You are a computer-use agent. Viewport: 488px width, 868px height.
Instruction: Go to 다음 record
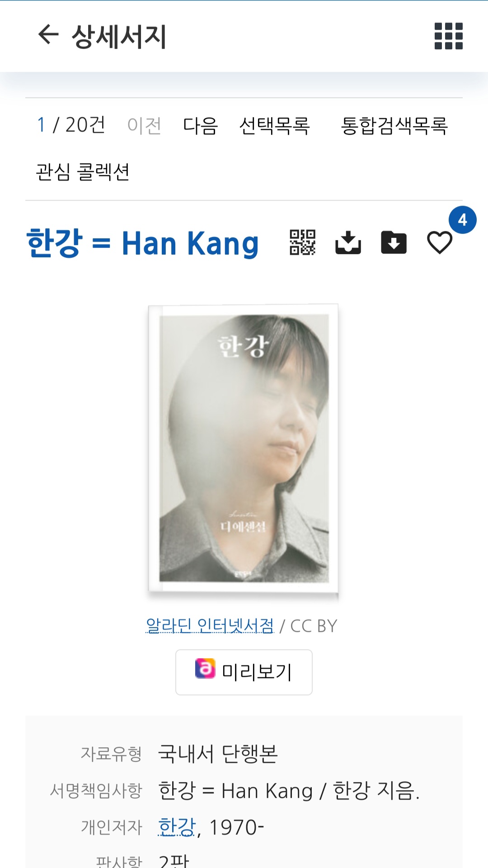[x=200, y=125]
